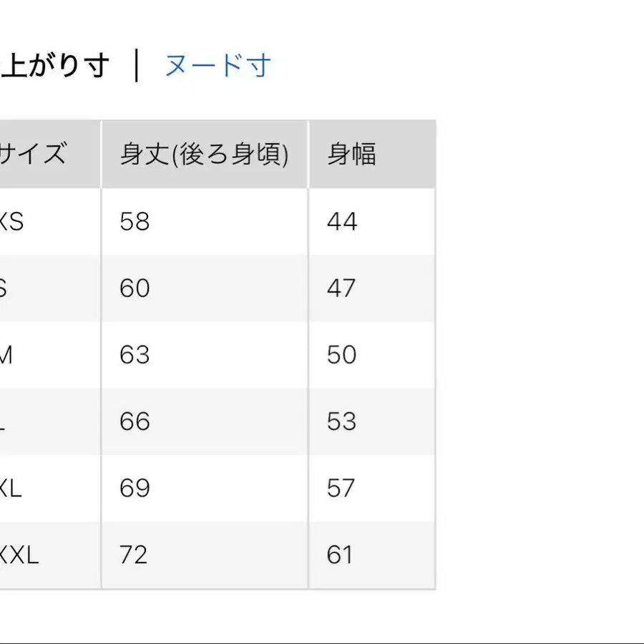Click the value 66 in the L row
This screenshot has width=644, height=644.
(x=134, y=421)
